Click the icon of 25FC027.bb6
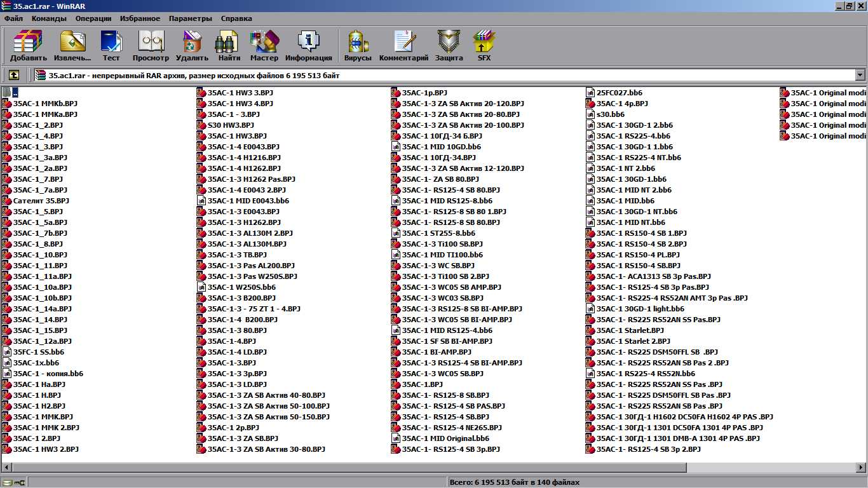The width and height of the screenshot is (868, 488). 590,92
